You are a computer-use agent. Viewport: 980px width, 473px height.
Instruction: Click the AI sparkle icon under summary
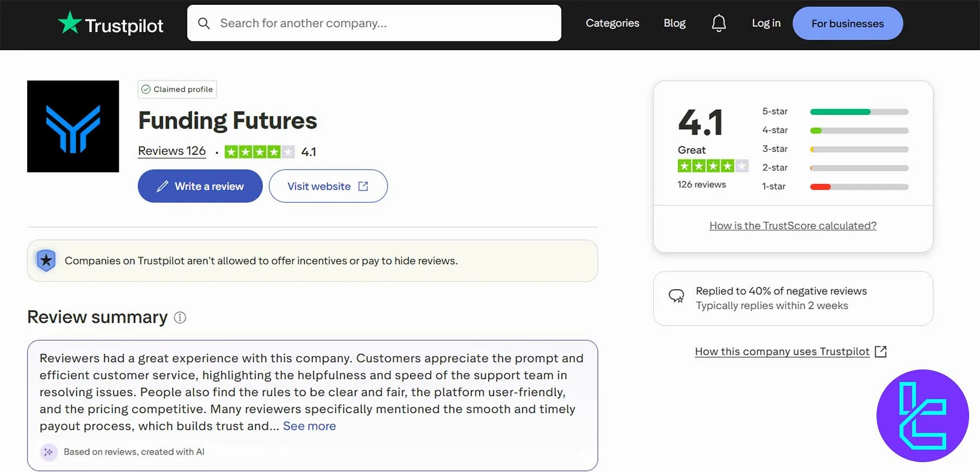pyautogui.click(x=48, y=452)
